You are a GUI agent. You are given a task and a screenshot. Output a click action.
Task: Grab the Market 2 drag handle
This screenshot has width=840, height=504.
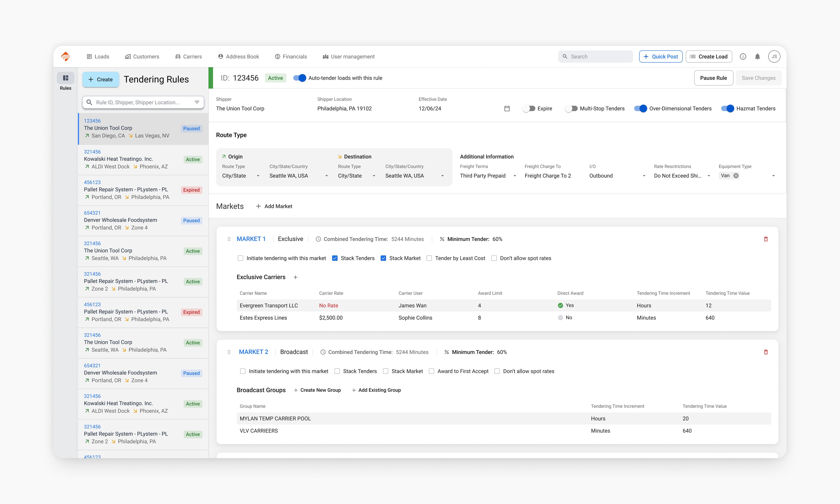coord(229,352)
